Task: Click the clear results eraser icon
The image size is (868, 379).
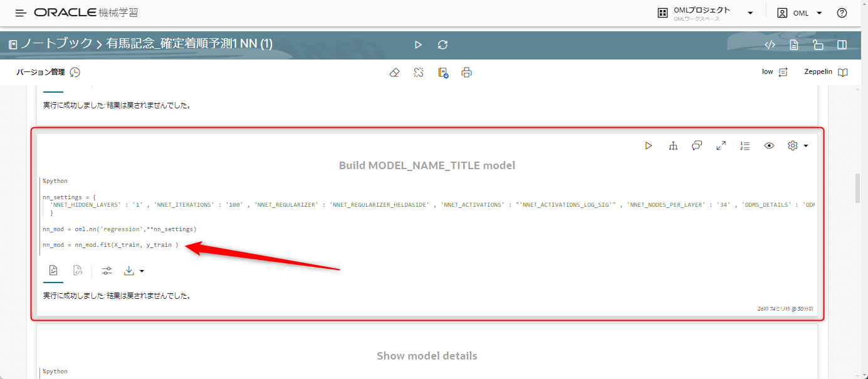Action: [394, 73]
